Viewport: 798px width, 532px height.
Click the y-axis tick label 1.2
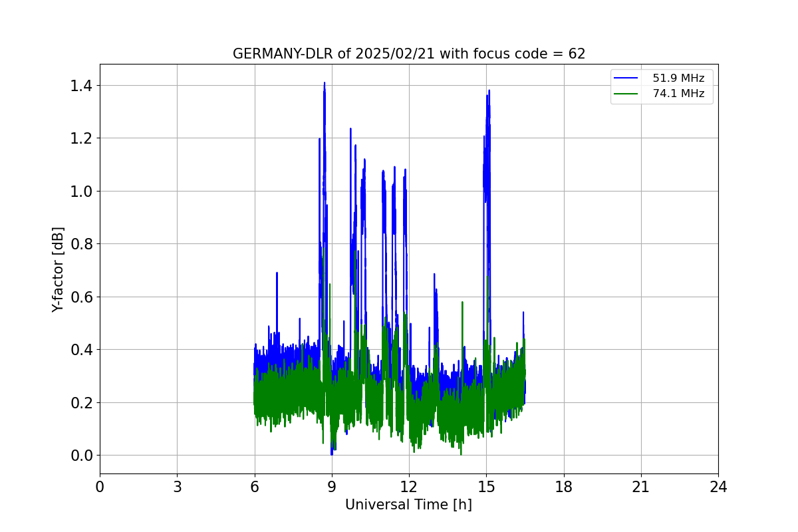pyautogui.click(x=81, y=138)
